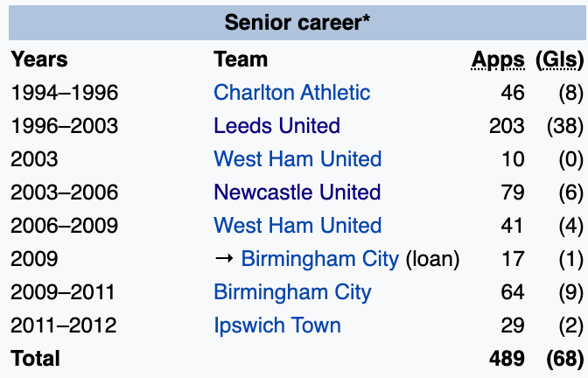Click the Leeds United link
588x378 pixels.
tap(276, 126)
